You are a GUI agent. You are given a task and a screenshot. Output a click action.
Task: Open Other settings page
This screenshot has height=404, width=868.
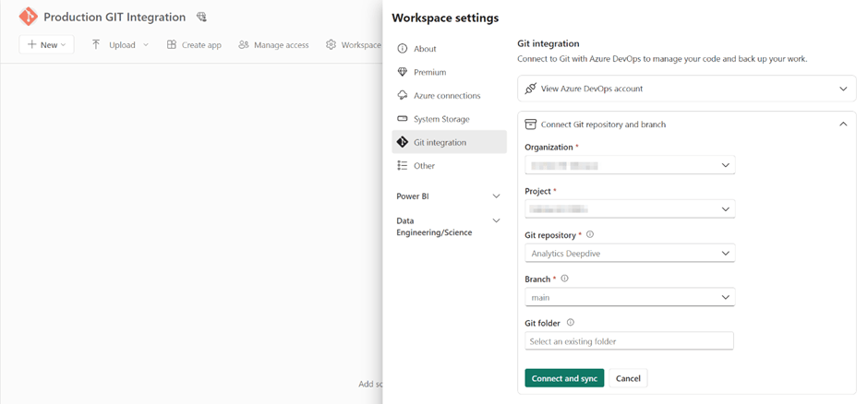(449, 166)
